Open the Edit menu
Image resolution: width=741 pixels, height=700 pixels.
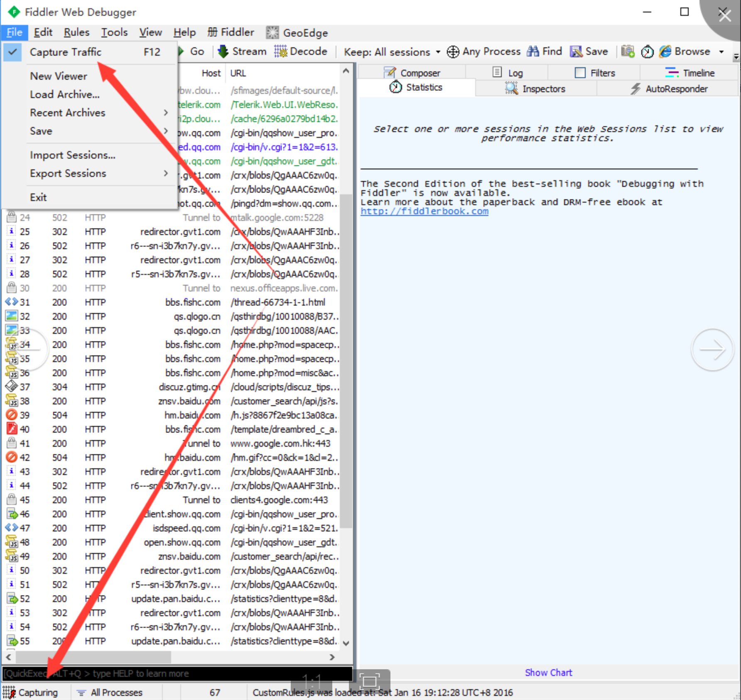(x=43, y=32)
